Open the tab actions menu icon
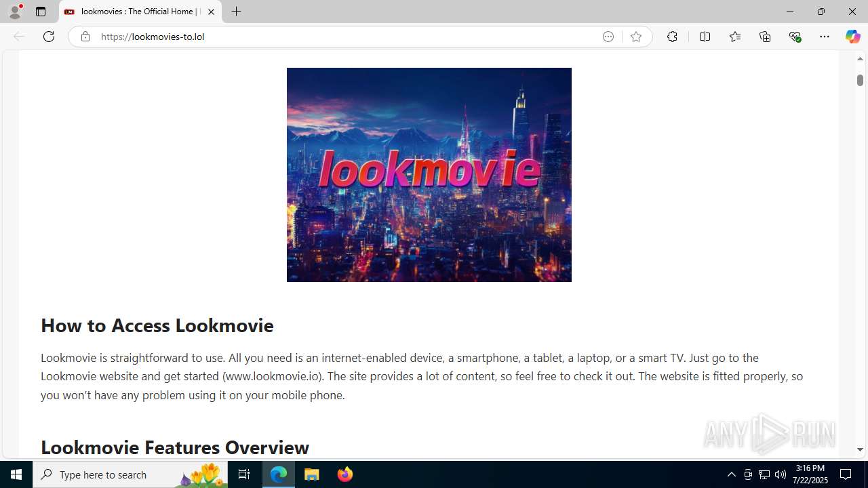868x488 pixels. tap(41, 12)
